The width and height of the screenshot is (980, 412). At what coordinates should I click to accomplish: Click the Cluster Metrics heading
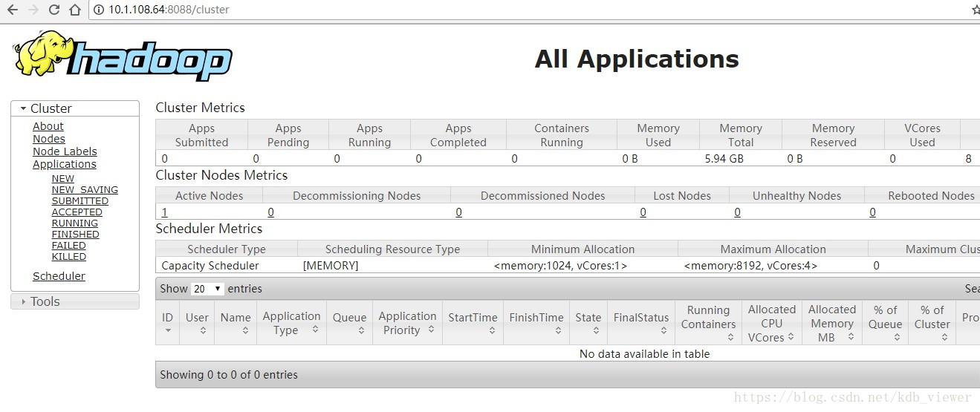click(x=201, y=108)
